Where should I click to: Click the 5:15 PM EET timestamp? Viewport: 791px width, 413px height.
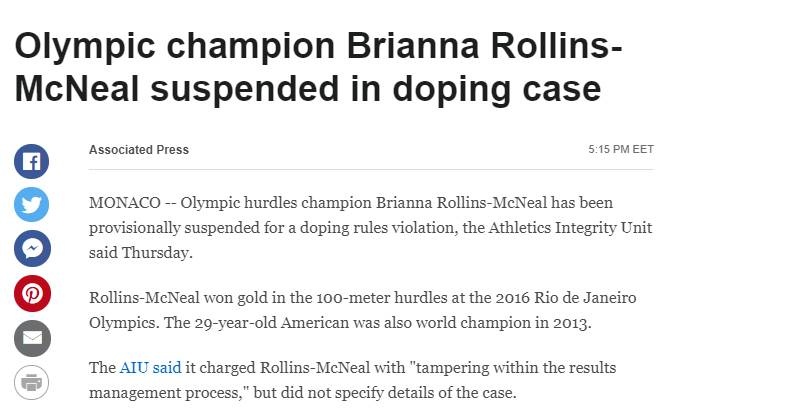[x=621, y=150]
